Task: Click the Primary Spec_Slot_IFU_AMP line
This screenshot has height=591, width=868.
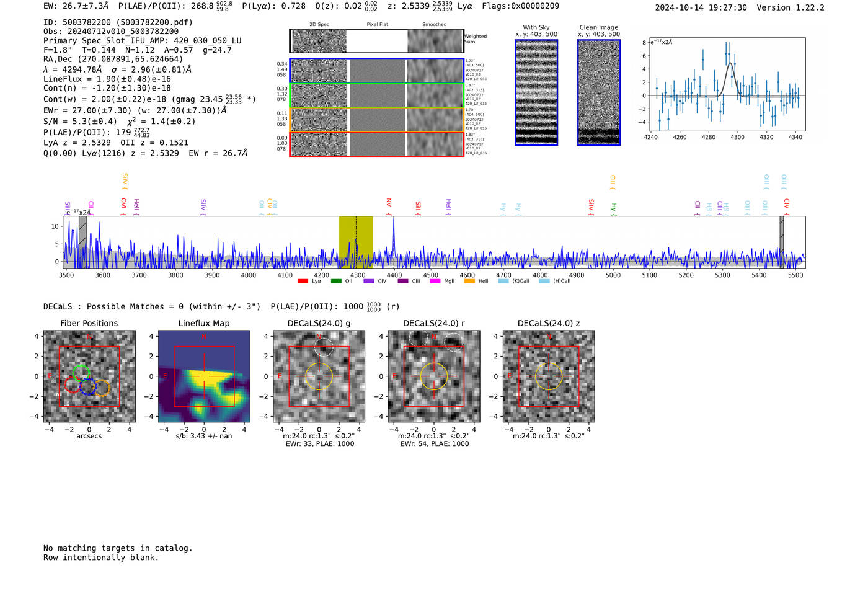Action: click(143, 41)
